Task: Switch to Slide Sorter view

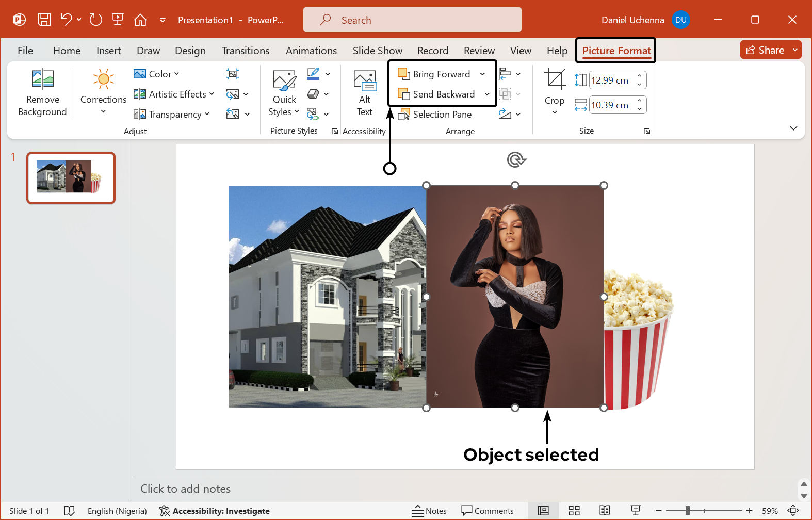Action: tap(574, 511)
